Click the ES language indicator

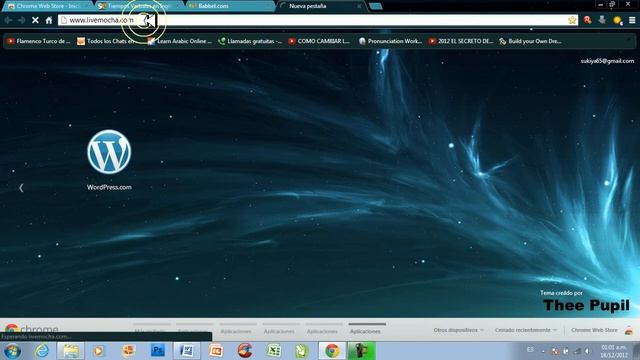pos(530,350)
